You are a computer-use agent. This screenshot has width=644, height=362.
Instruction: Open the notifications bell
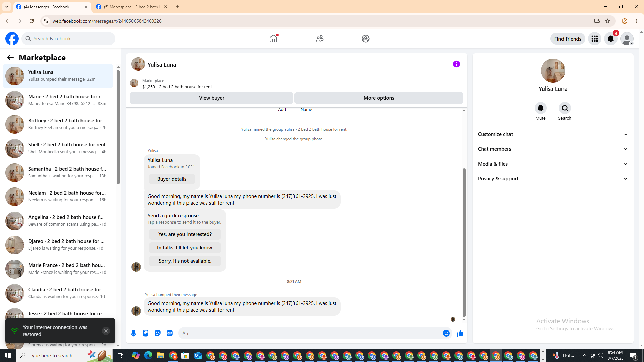pyautogui.click(x=611, y=39)
